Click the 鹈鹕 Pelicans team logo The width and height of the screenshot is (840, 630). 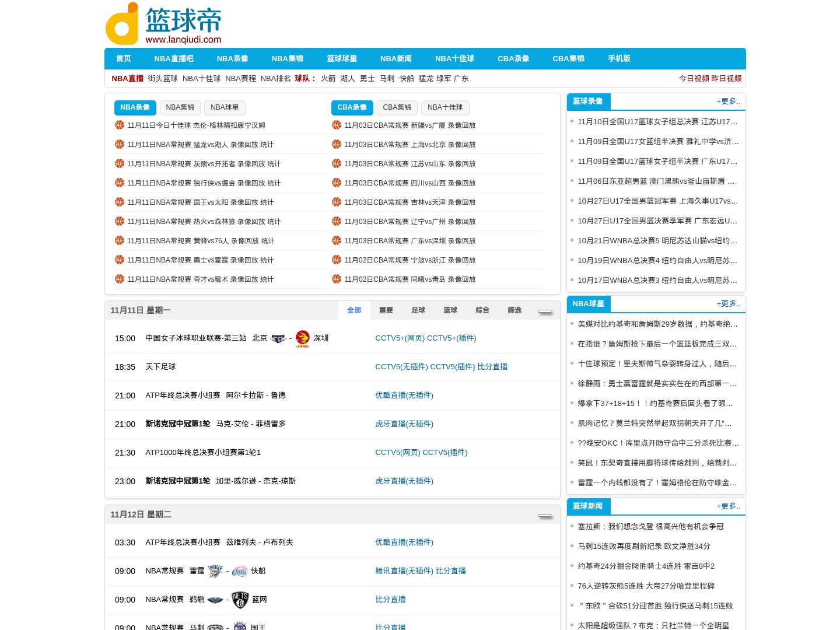215,600
